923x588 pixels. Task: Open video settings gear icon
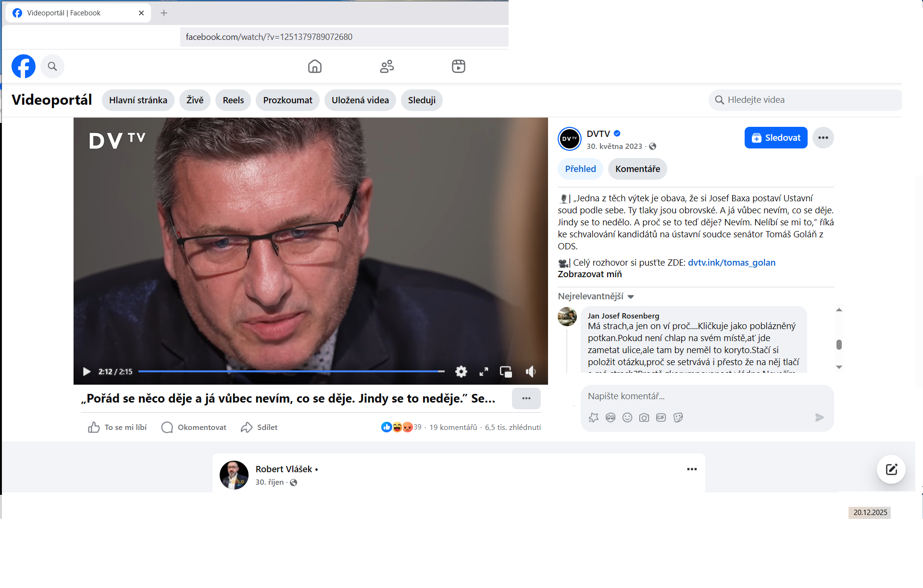[x=461, y=371]
